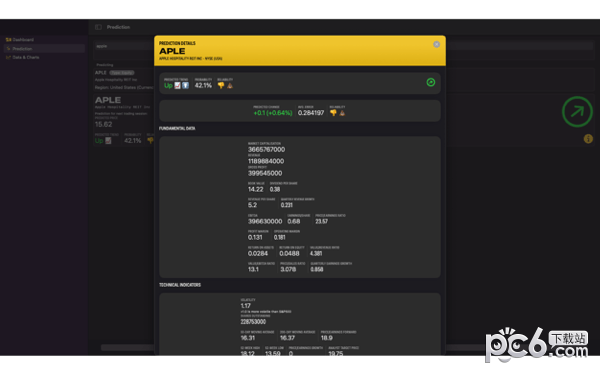Click the Type Equity badge next to APLE
This screenshot has width=600, height=375.
pyautogui.click(x=122, y=73)
